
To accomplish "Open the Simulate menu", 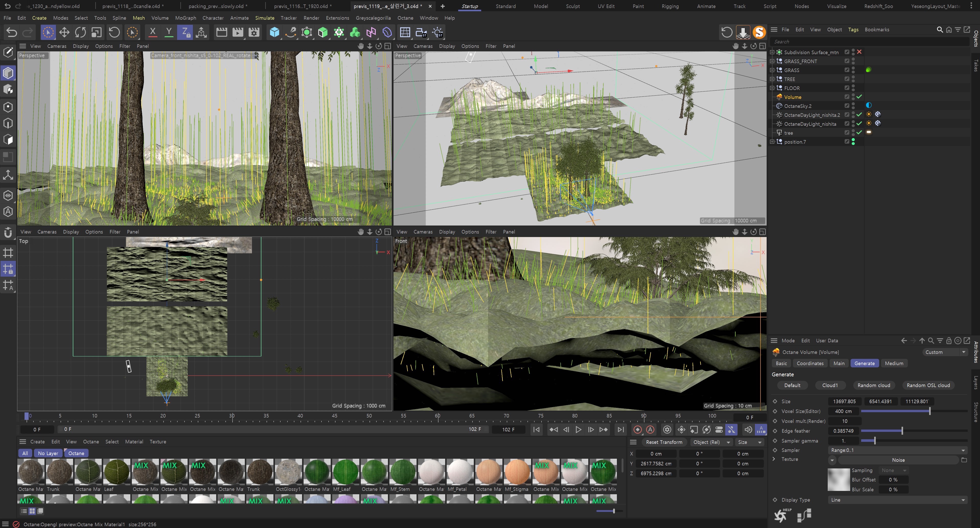I will [x=264, y=18].
